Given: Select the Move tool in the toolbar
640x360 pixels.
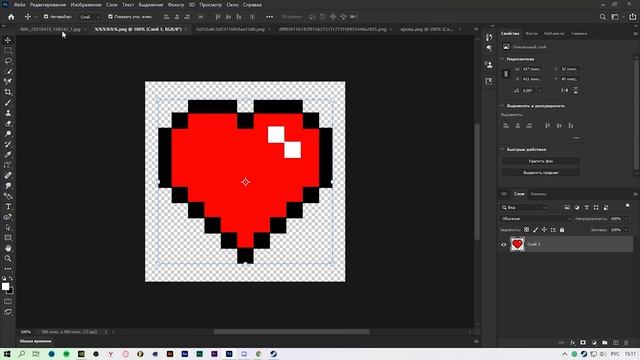Looking at the screenshot, I should [8, 40].
